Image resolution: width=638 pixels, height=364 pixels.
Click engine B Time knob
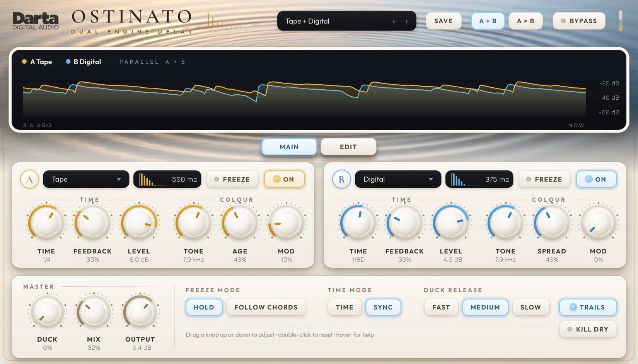pos(358,223)
